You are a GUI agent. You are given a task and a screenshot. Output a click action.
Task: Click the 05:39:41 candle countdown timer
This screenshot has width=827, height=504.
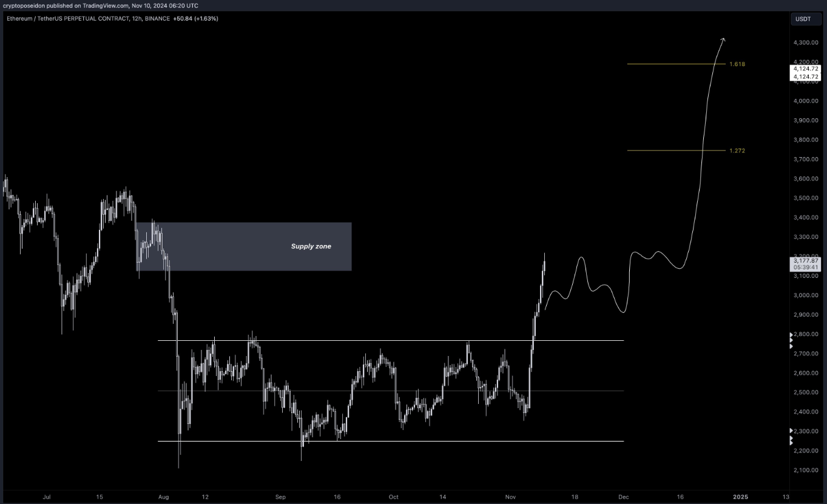806,267
